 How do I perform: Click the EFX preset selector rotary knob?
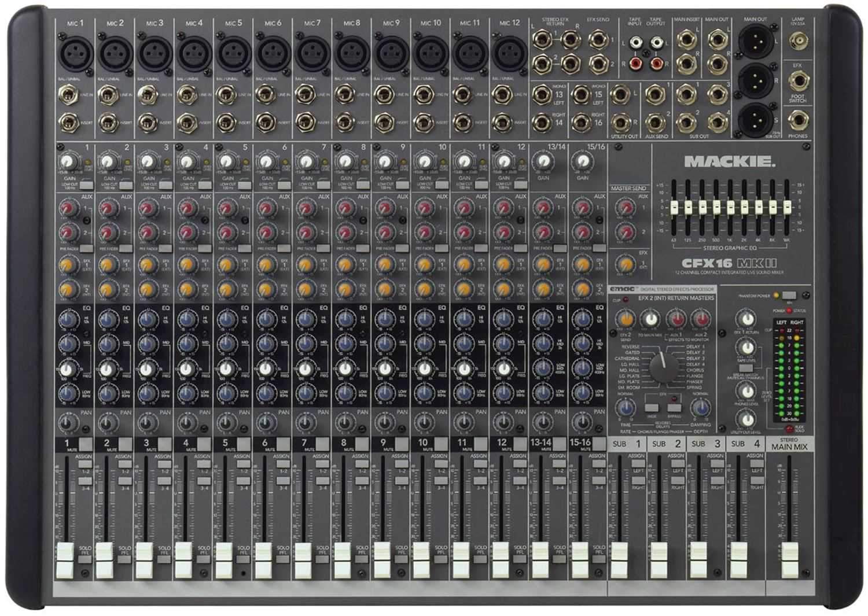(663, 364)
